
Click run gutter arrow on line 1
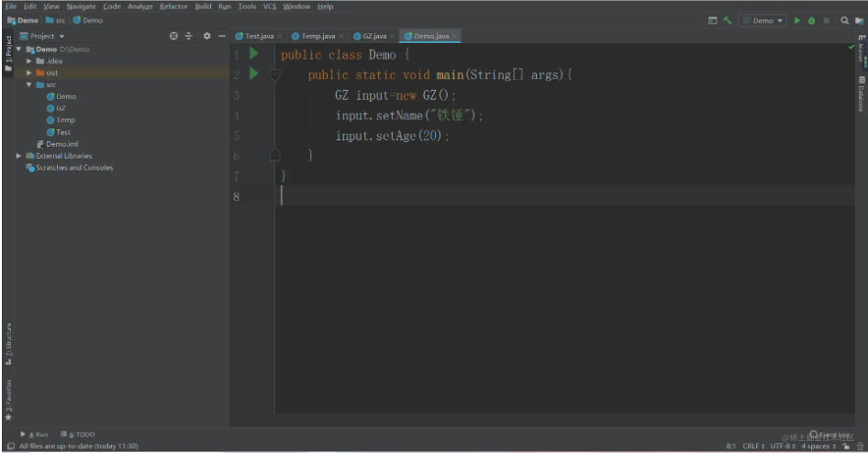pos(253,54)
